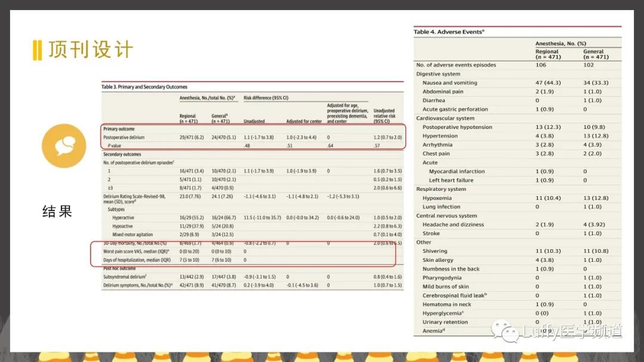Click the Hypoactive subtype row label
The width and height of the screenshot is (644, 362).
pos(122,226)
